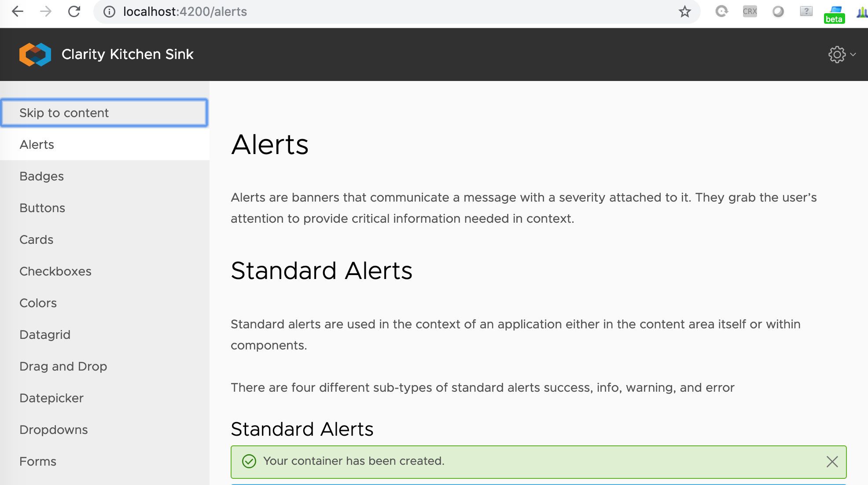The height and width of the screenshot is (485, 868).
Task: Open Dropdowns page from sidebar
Action: point(54,430)
